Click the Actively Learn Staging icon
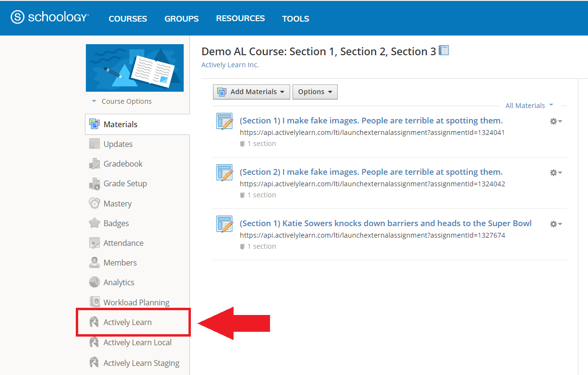The image size is (588, 375). pos(94,363)
